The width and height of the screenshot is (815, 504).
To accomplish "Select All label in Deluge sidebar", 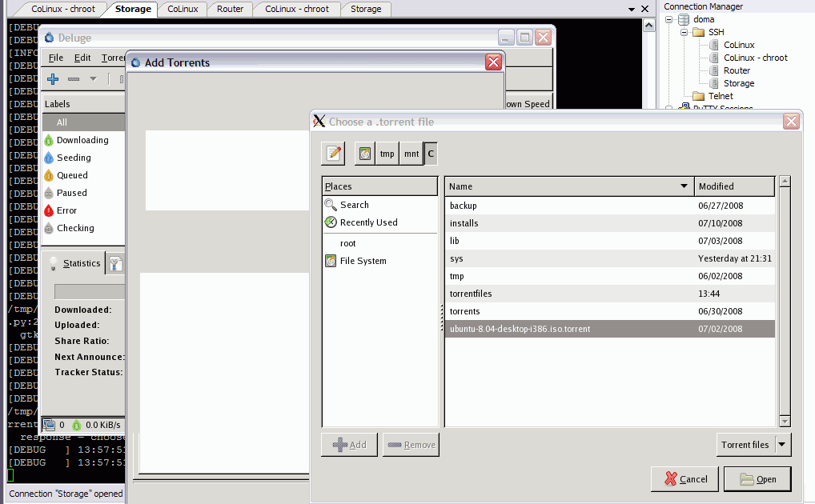I will point(83,122).
